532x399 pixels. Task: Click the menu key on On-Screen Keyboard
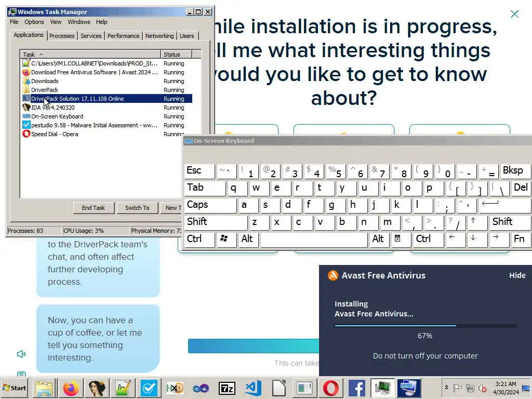(401, 240)
